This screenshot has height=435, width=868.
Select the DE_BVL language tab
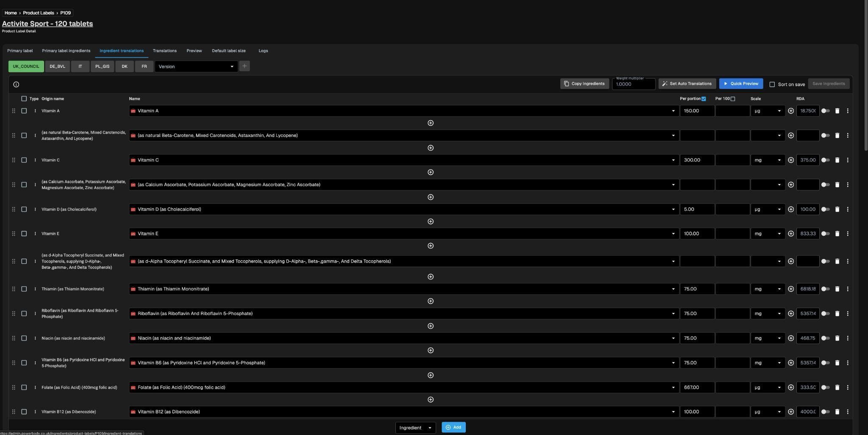pos(57,67)
